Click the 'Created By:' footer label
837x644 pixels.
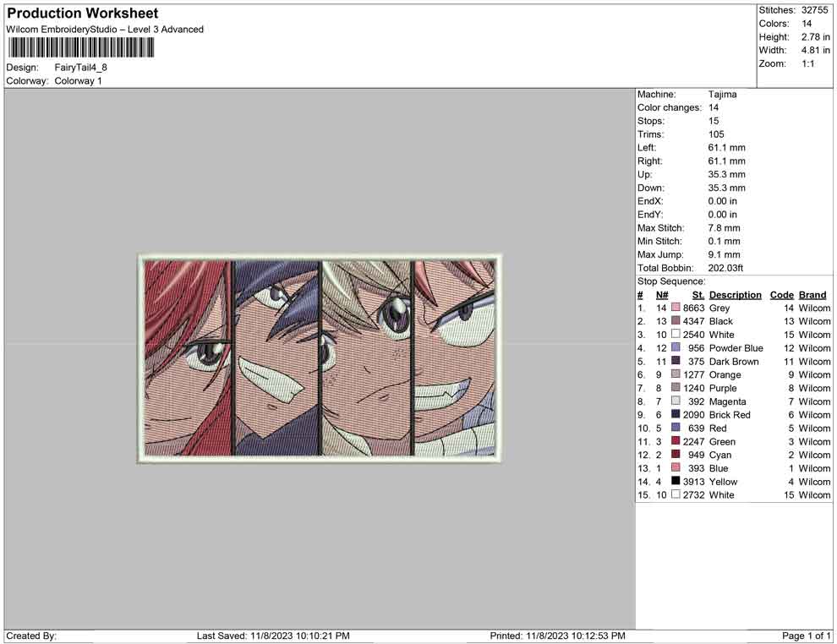click(x=31, y=636)
